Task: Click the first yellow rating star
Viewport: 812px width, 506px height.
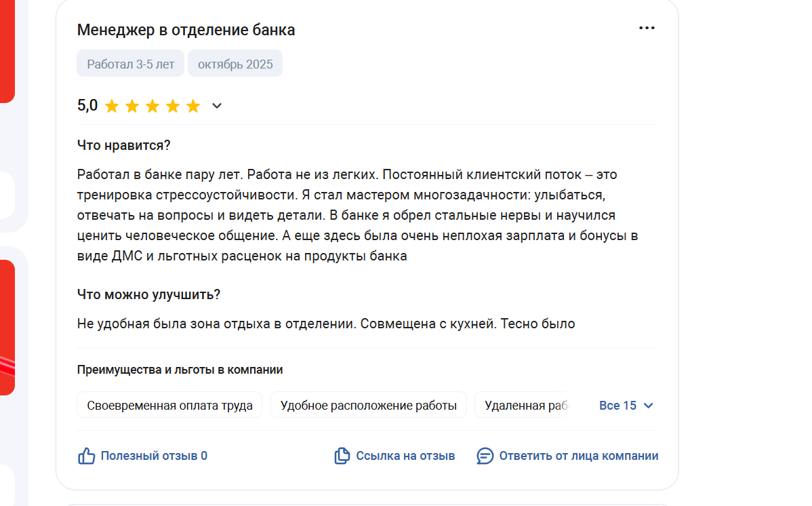Action: point(112,106)
